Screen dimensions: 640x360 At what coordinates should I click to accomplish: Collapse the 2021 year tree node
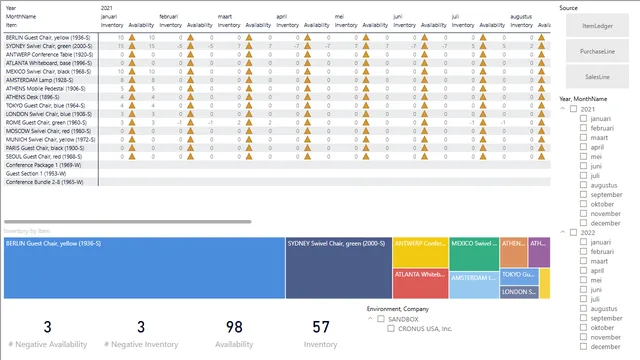562,109
